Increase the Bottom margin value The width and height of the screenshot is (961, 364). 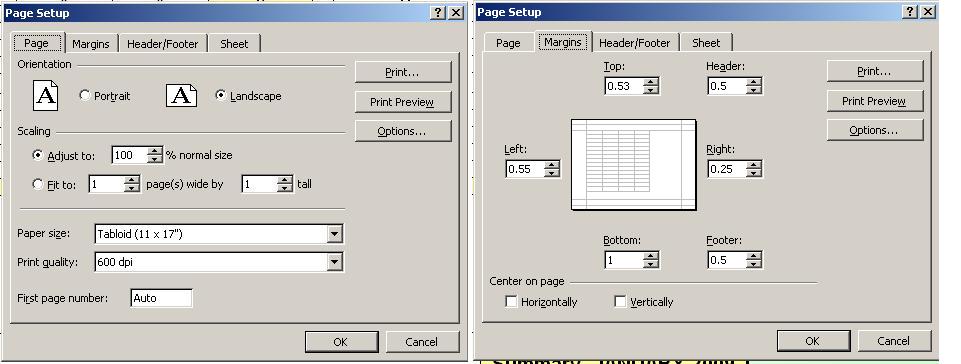pos(651,256)
